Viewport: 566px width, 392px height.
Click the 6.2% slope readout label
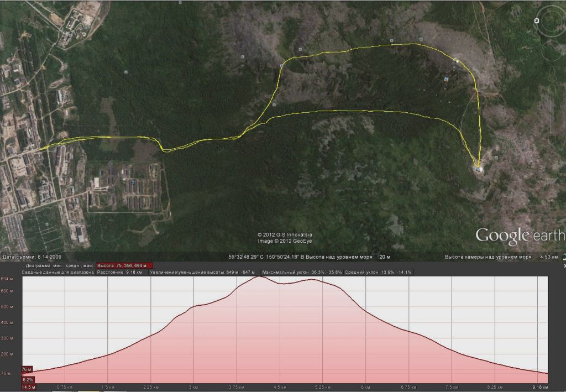[28, 379]
